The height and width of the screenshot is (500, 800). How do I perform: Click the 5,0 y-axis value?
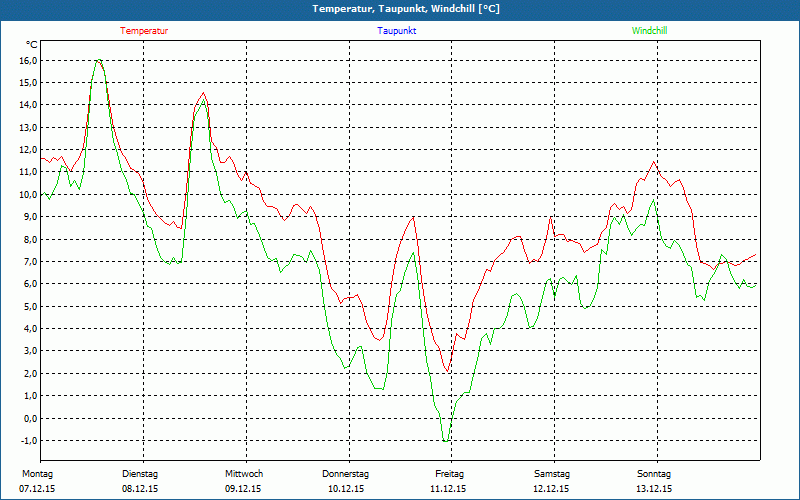point(30,306)
